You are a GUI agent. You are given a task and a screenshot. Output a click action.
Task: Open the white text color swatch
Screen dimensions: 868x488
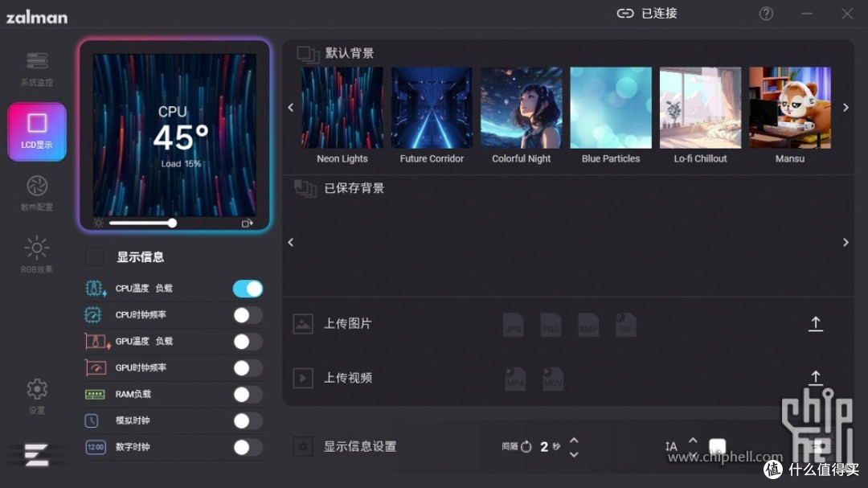[x=718, y=446]
